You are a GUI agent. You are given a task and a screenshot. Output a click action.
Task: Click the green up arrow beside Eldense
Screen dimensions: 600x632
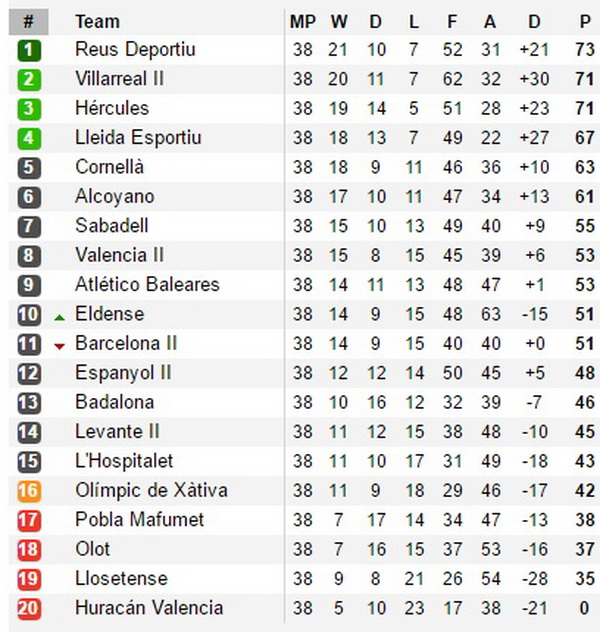pos(60,318)
